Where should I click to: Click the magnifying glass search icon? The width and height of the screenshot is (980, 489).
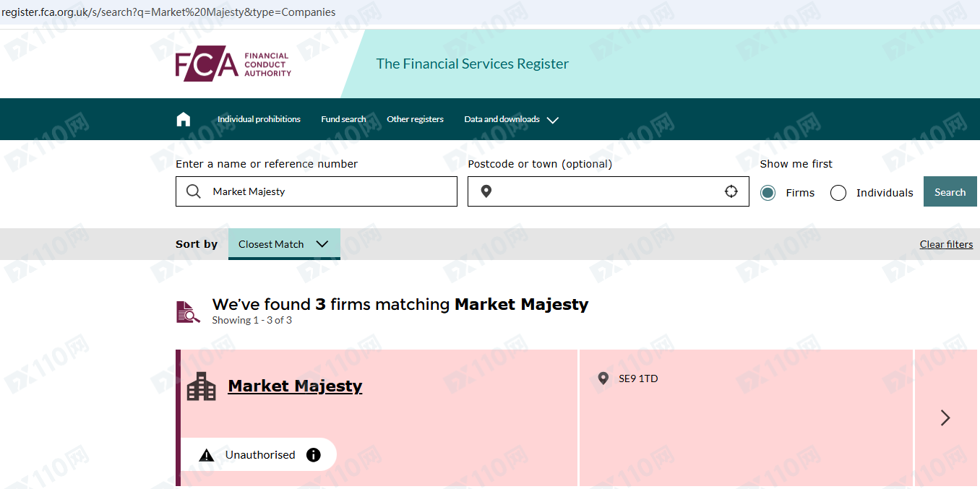[194, 191]
